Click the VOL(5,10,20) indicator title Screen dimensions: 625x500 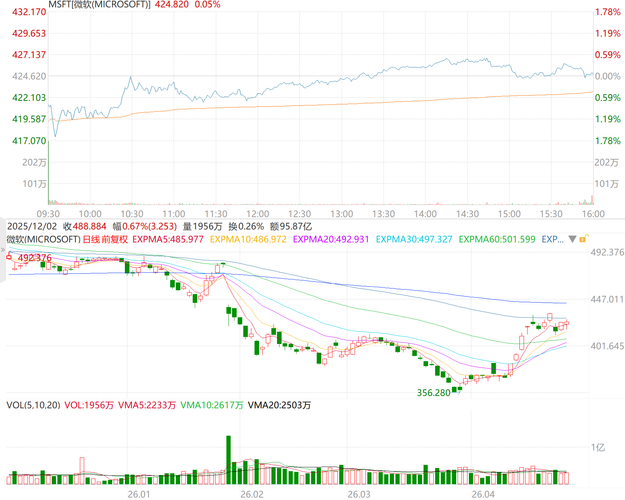click(33, 405)
